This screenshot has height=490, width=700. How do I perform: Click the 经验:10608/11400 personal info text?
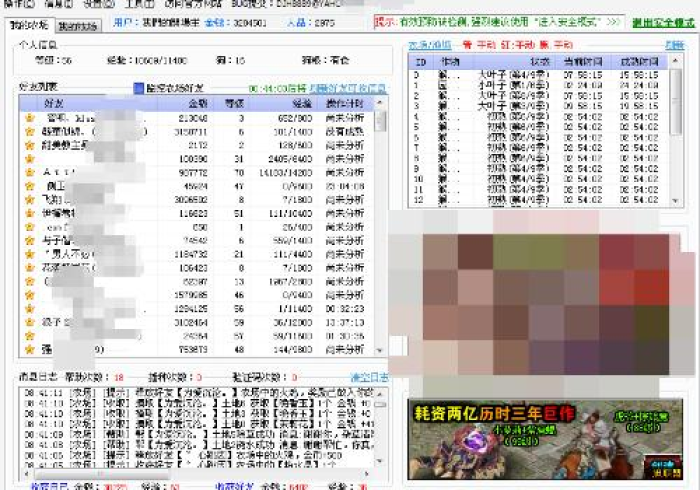point(147,60)
